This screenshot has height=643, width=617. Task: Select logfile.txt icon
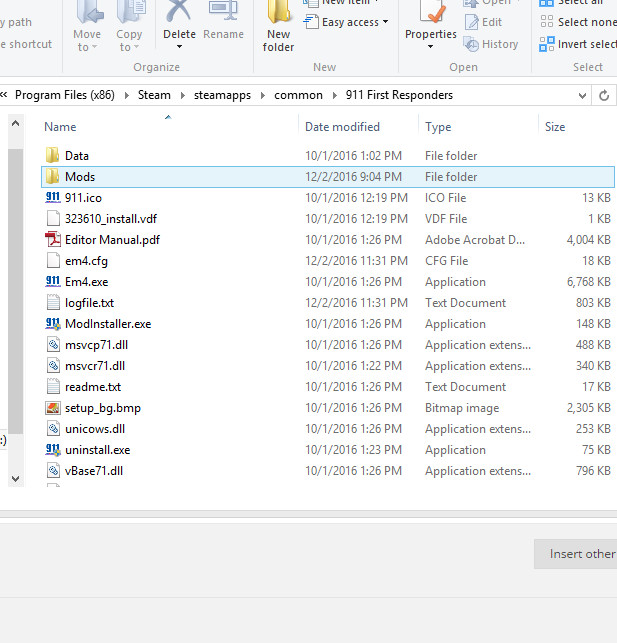[53, 303]
